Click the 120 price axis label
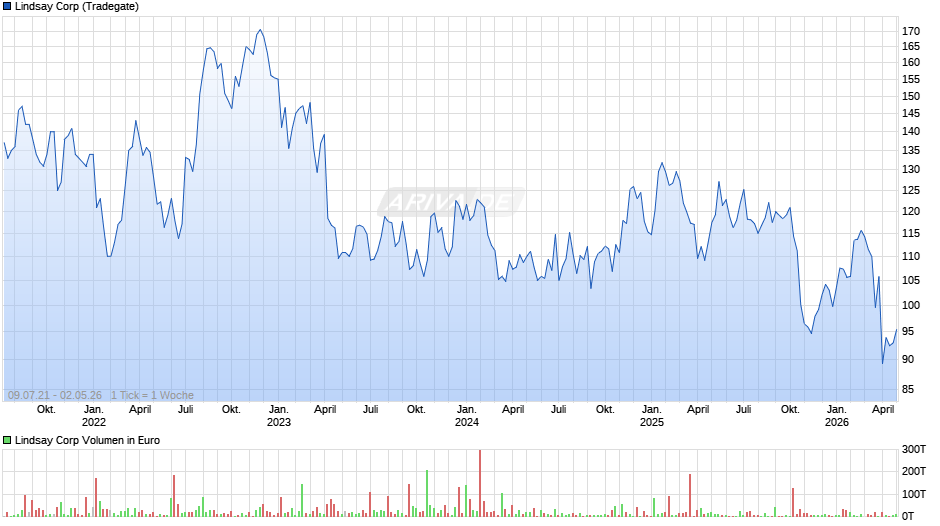 911,212
